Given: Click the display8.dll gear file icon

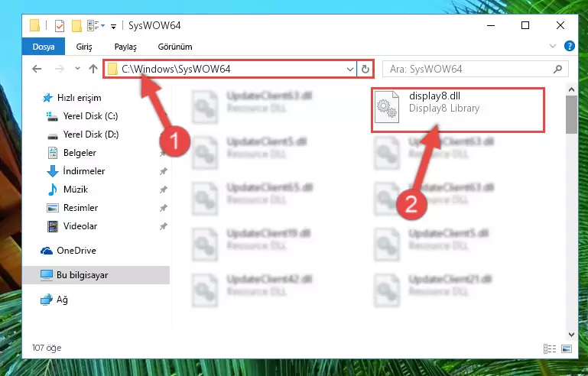Looking at the screenshot, I should pos(387,107).
